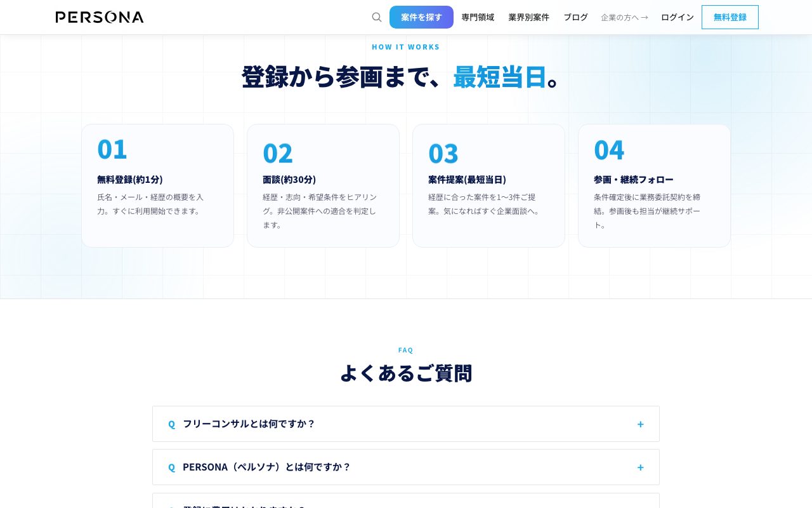Click the step number 04
Screen dimensions: 812x508
609,149
